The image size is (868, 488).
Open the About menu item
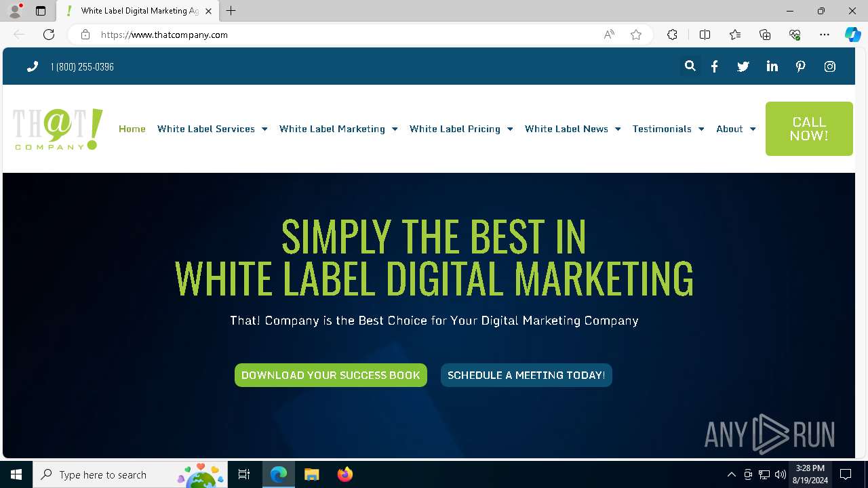[730, 129]
